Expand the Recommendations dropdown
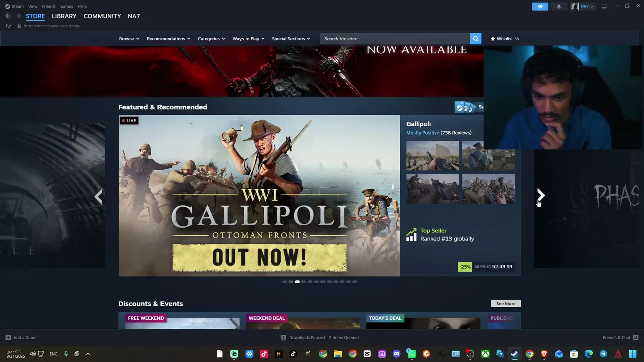The width and height of the screenshot is (644, 362). (169, 39)
